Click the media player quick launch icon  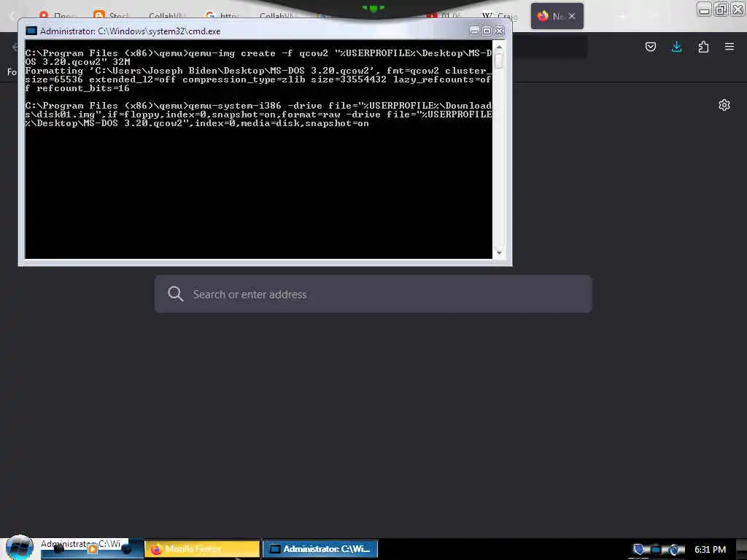(93, 550)
